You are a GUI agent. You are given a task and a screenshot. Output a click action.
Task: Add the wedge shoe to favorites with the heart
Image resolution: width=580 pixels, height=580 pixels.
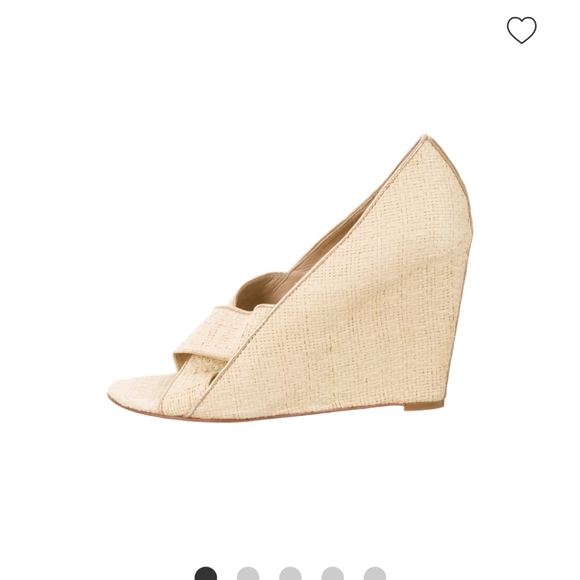tap(522, 30)
